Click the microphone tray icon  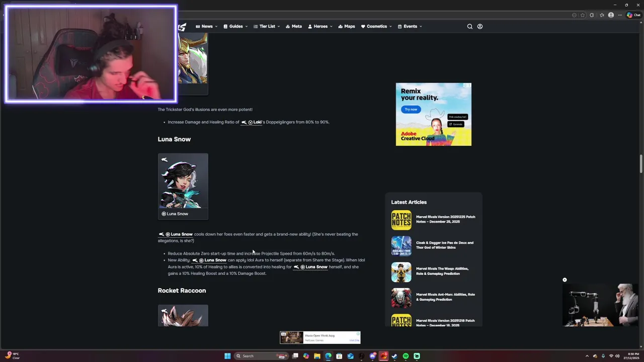(603, 356)
